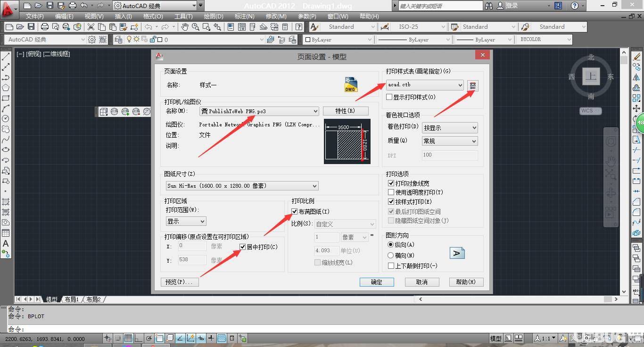Toggle 打印对象线宽 checkbox
This screenshot has height=347, width=644.
coord(391,183)
